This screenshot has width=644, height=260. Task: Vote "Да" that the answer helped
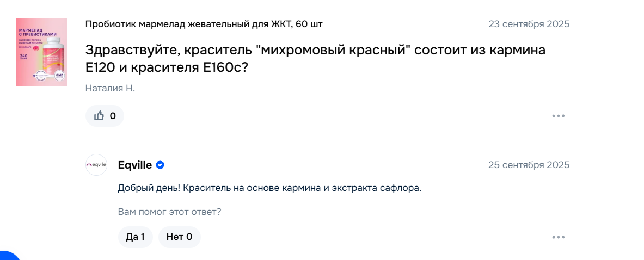coord(135,237)
